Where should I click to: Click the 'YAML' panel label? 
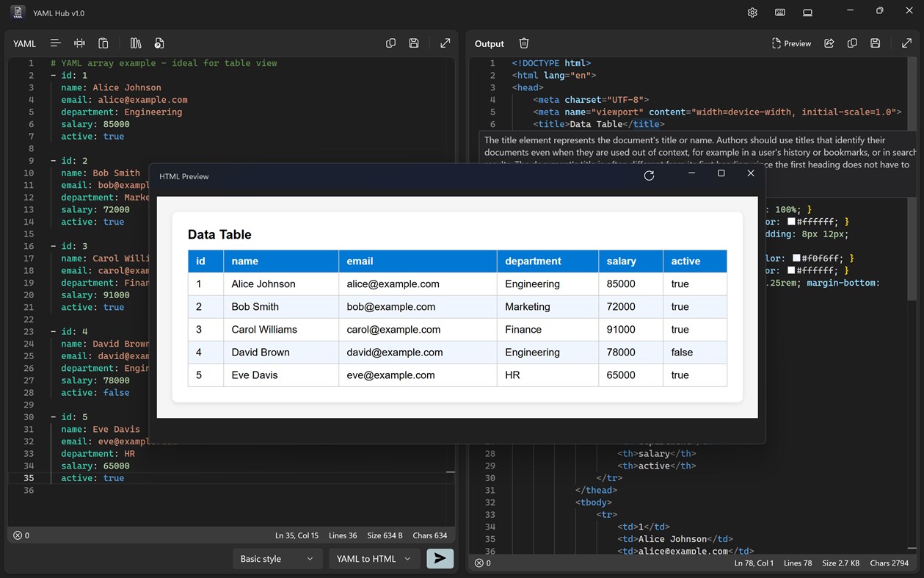coord(24,43)
